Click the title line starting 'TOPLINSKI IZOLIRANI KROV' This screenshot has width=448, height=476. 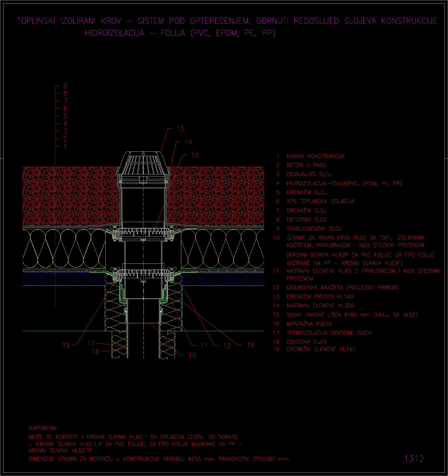pyautogui.click(x=227, y=21)
